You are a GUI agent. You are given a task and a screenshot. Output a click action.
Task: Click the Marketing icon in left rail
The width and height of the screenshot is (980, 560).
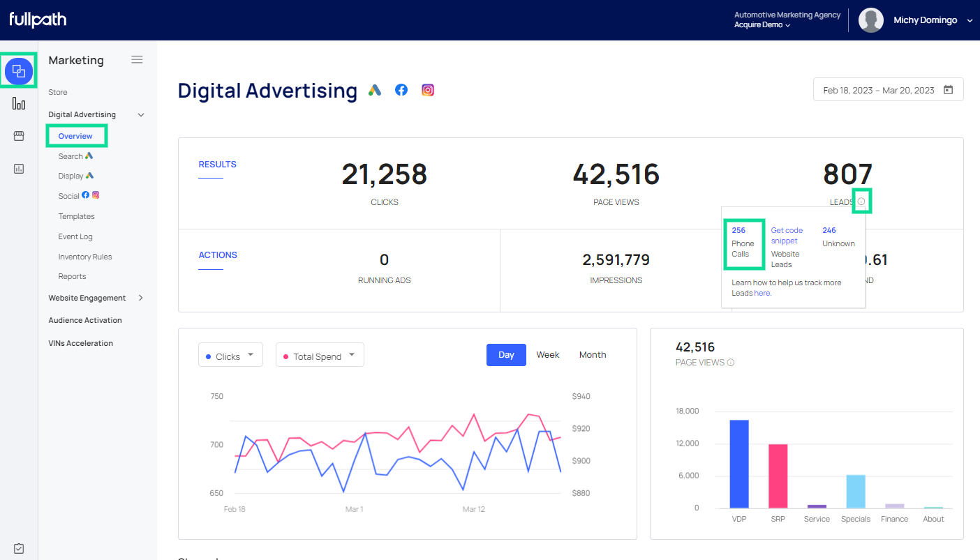19,71
